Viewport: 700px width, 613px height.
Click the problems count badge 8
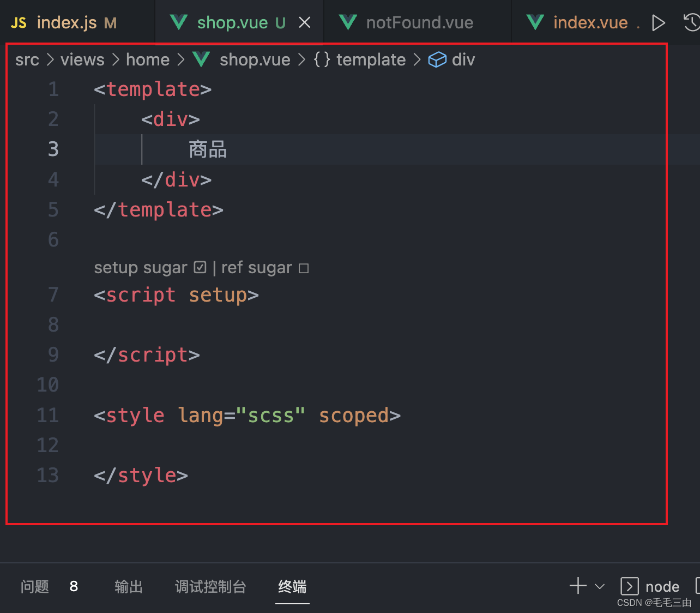[74, 586]
